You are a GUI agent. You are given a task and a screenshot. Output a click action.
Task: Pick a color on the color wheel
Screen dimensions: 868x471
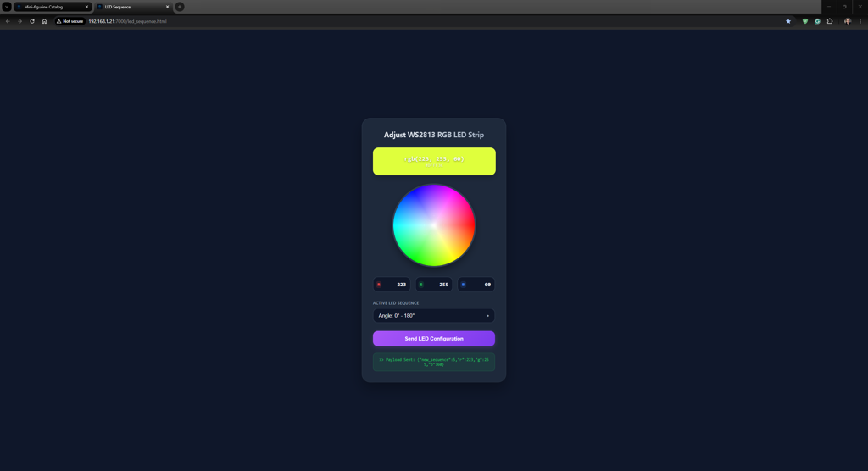(434, 225)
